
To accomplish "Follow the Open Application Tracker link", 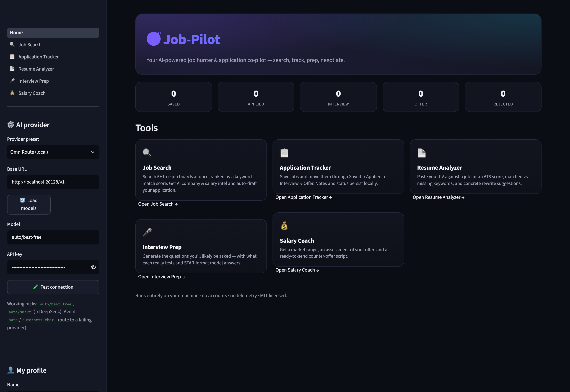I will (304, 197).
